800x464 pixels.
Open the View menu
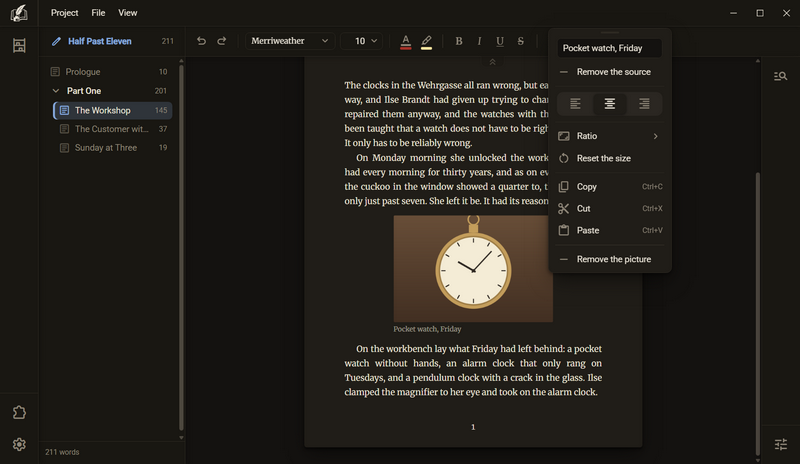[128, 13]
